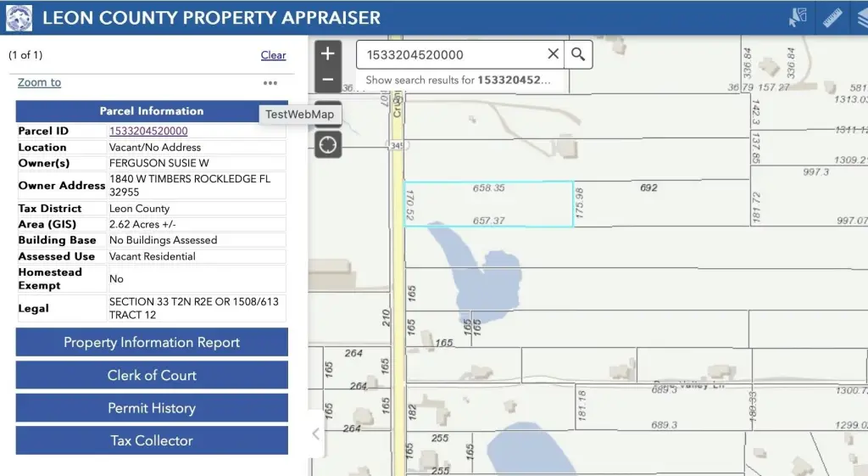Open the map layers list
The width and height of the screenshot is (868, 476).
860,18
